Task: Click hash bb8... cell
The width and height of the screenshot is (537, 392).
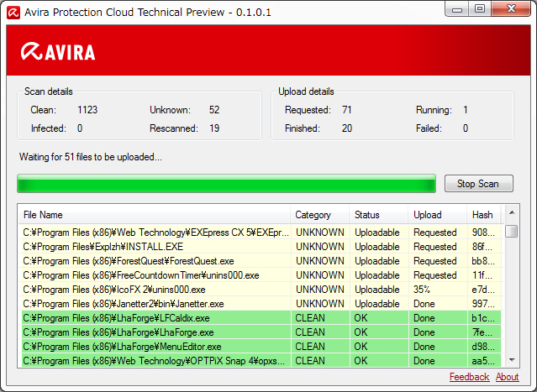Action: tap(483, 261)
